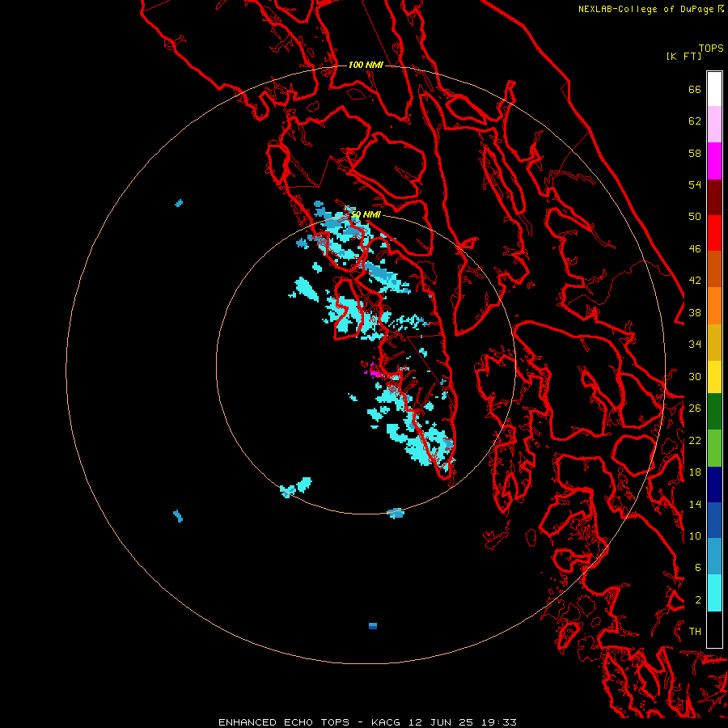
Task: Click the 'TOPS' legend title
Action: 711,49
